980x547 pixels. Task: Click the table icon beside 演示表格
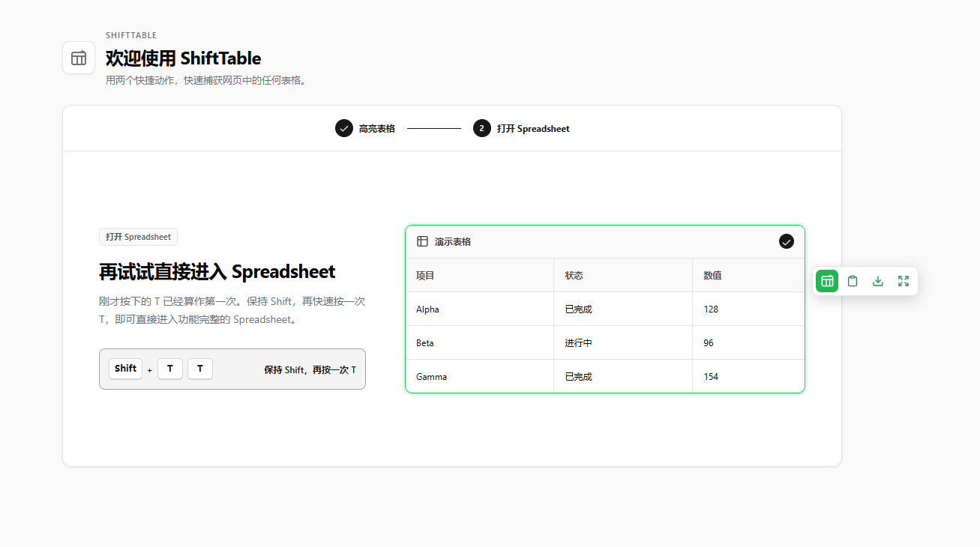423,241
